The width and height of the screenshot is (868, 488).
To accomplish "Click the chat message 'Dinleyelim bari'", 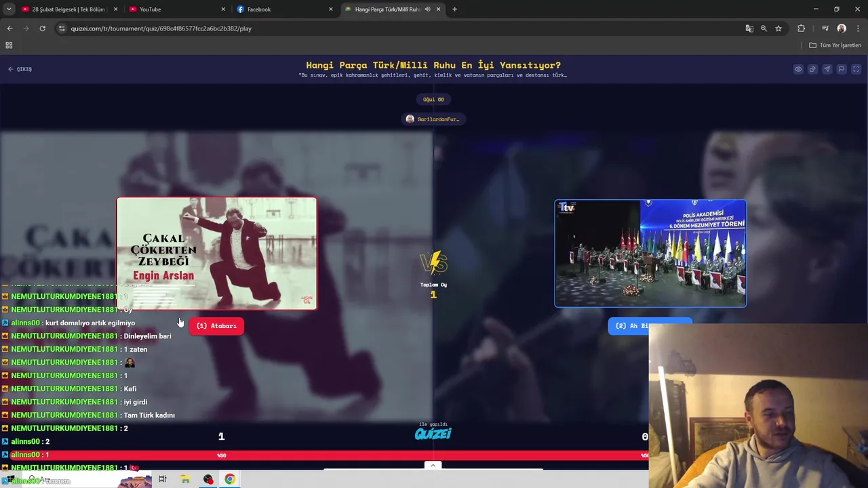I will pyautogui.click(x=147, y=336).
